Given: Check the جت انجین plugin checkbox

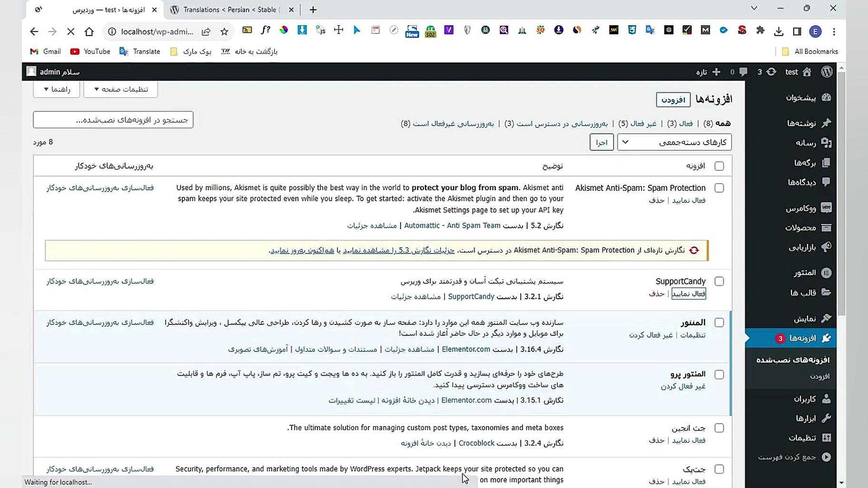Looking at the screenshot, I should (x=719, y=428).
